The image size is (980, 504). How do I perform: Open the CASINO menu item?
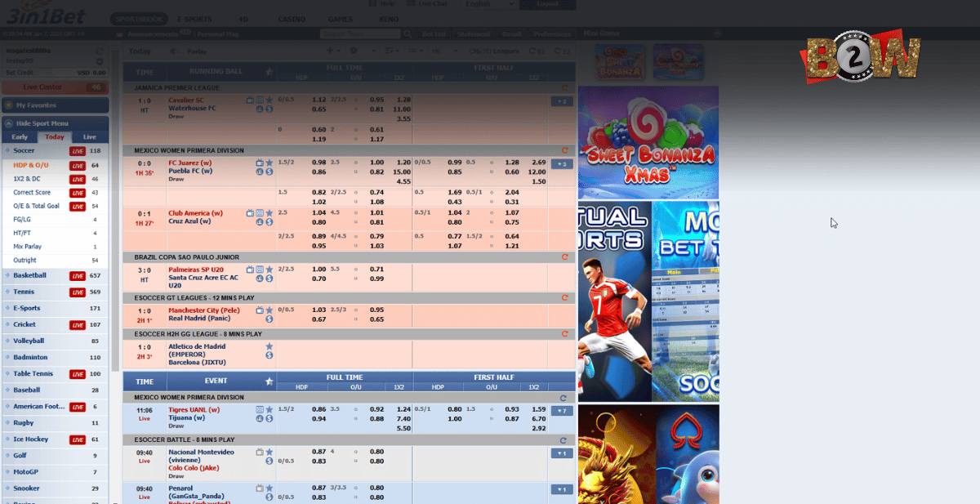[292, 19]
